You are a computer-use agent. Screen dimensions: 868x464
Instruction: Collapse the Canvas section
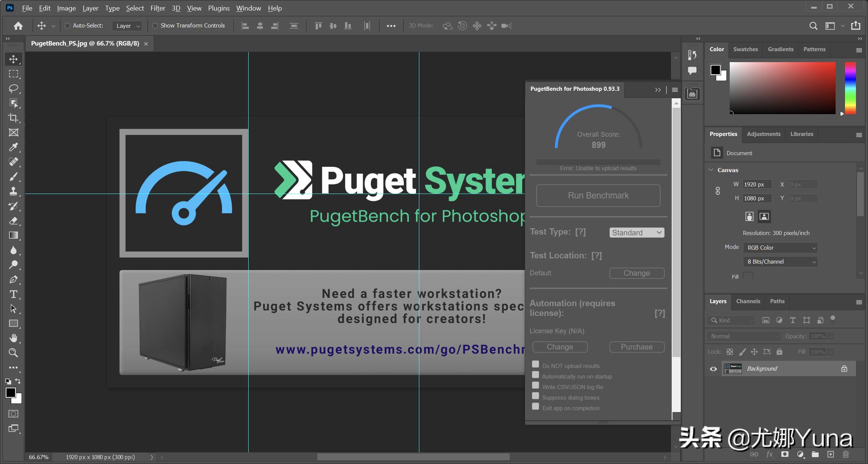coord(711,170)
